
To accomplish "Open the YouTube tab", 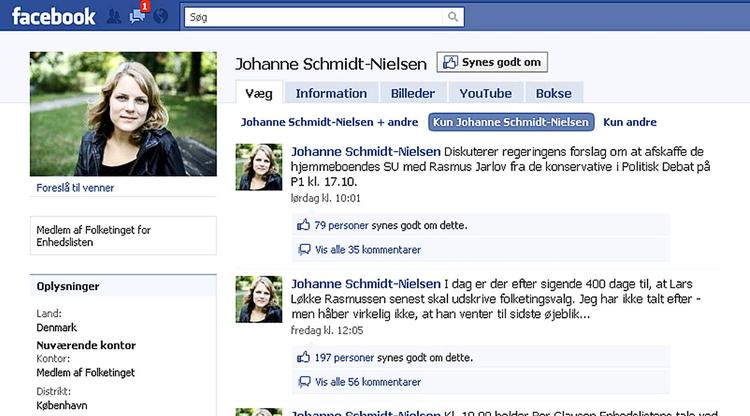I will click(485, 93).
